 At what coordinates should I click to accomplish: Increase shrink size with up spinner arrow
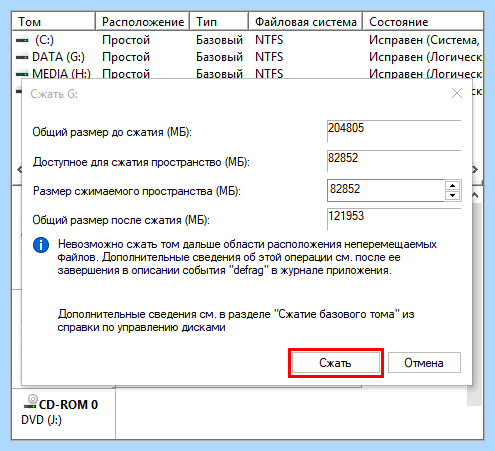[x=452, y=186]
